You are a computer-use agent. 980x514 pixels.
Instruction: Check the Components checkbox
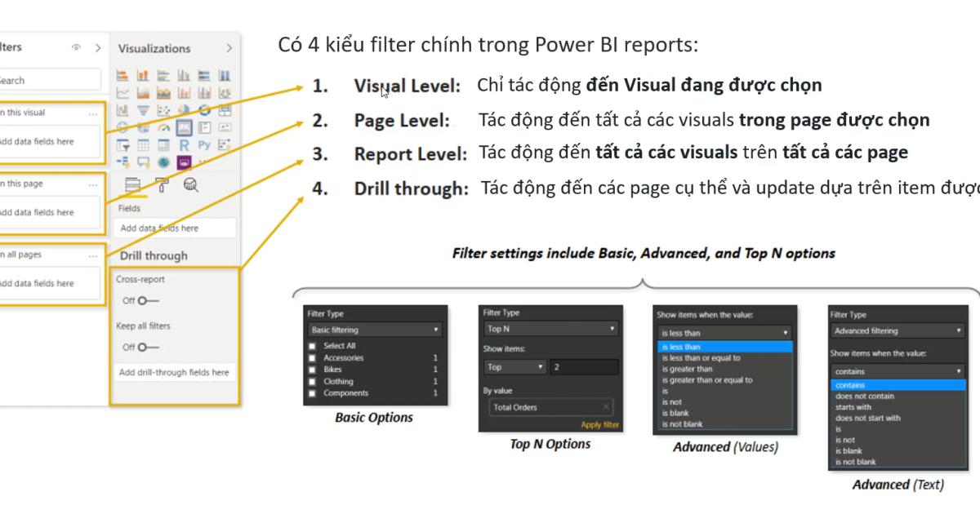[x=311, y=393]
